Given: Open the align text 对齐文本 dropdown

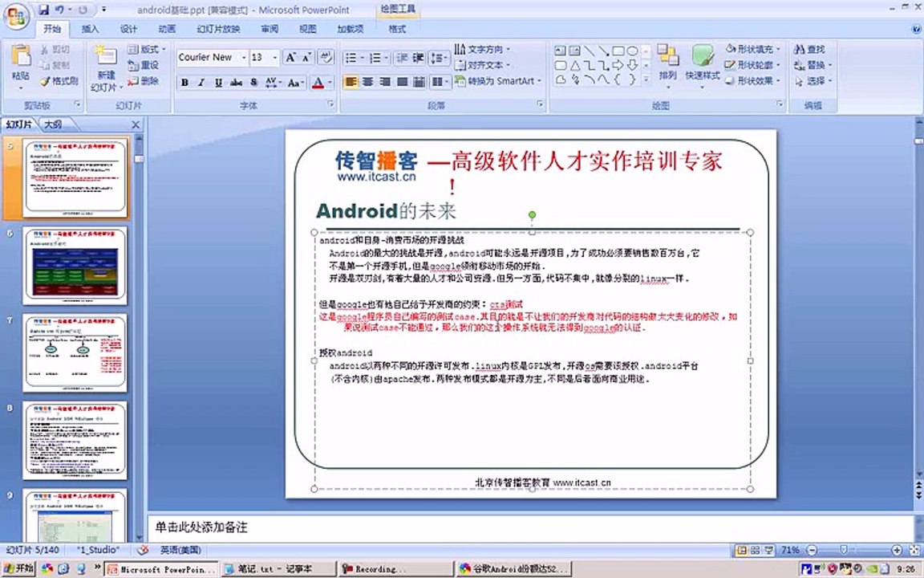Looking at the screenshot, I should pos(483,65).
